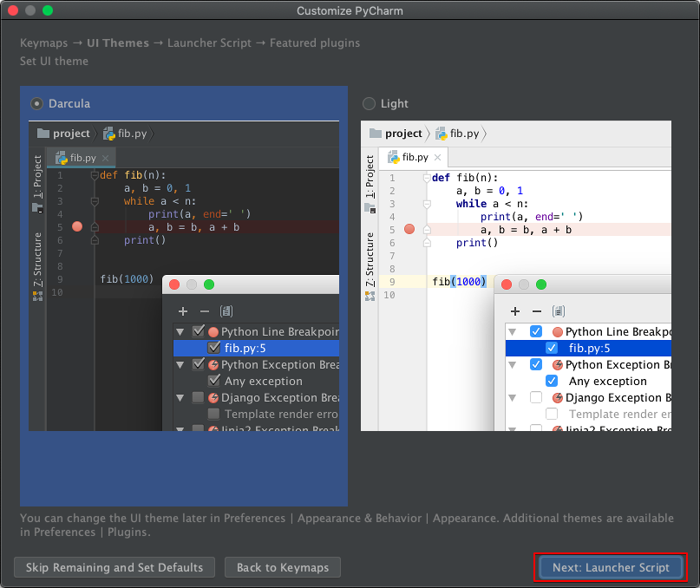Viewport: 700px width, 588px height.
Task: Click the Light theme preview thumbnail
Action: click(516, 276)
